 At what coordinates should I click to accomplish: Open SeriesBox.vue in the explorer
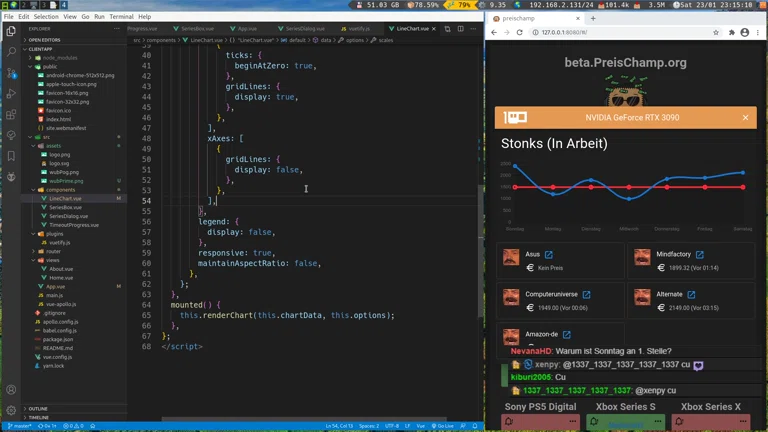click(65, 207)
